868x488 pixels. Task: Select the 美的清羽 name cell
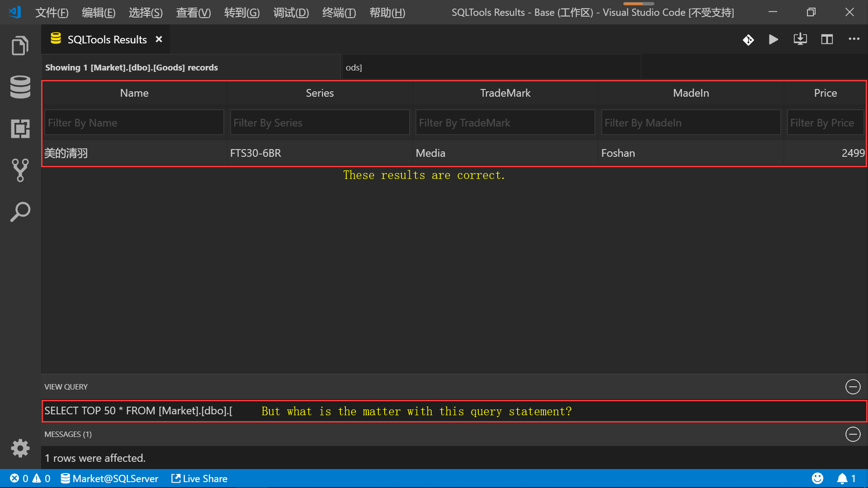tap(134, 153)
